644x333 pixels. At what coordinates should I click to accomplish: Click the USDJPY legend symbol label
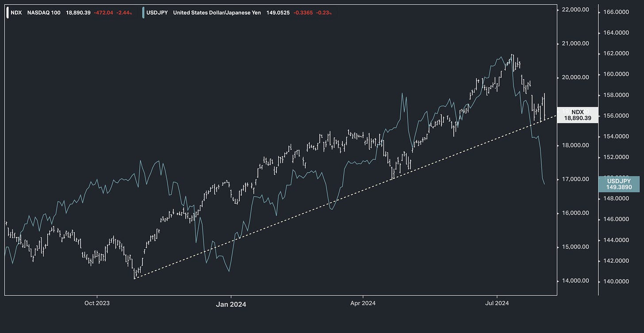157,13
